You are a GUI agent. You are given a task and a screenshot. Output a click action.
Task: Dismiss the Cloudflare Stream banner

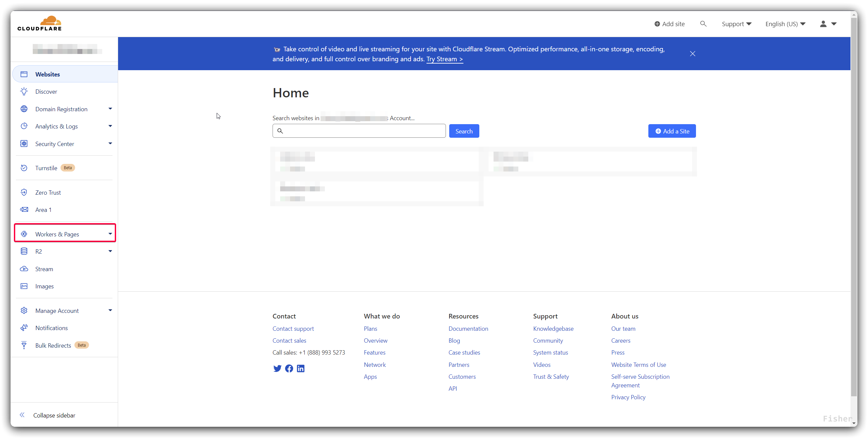point(692,53)
